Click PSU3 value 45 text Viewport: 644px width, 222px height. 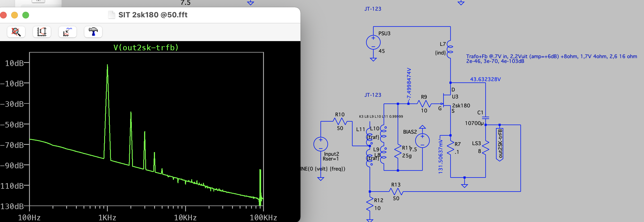(x=381, y=51)
